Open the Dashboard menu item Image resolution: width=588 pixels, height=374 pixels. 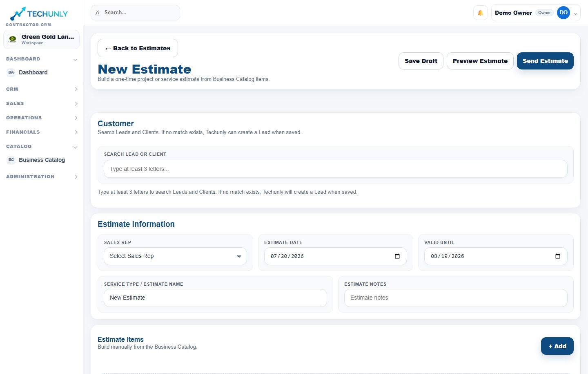[x=41, y=72]
